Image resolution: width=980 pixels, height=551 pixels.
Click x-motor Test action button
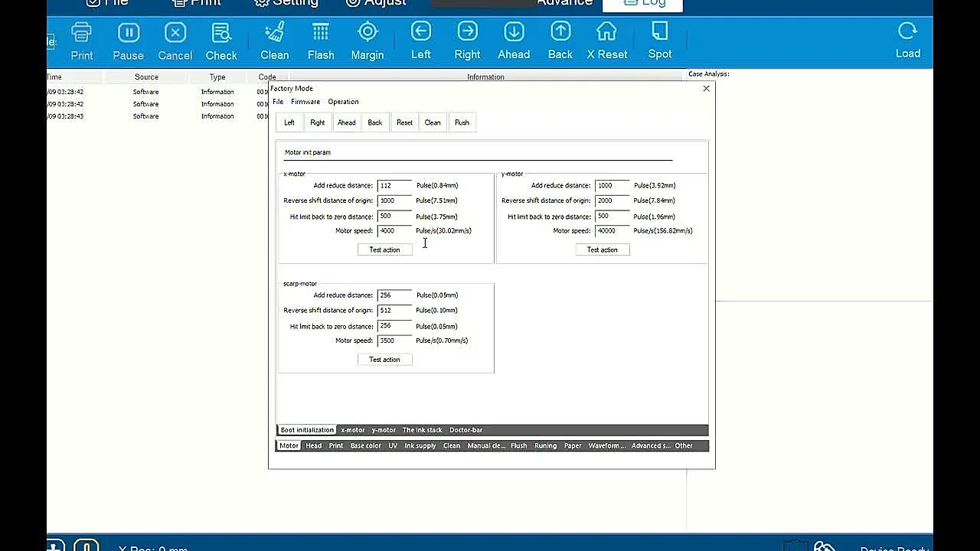tap(384, 249)
